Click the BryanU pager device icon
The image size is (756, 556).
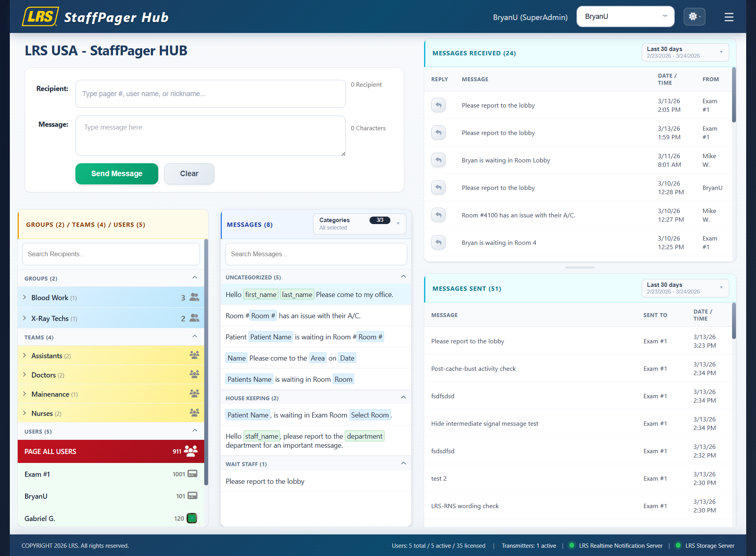click(x=192, y=496)
